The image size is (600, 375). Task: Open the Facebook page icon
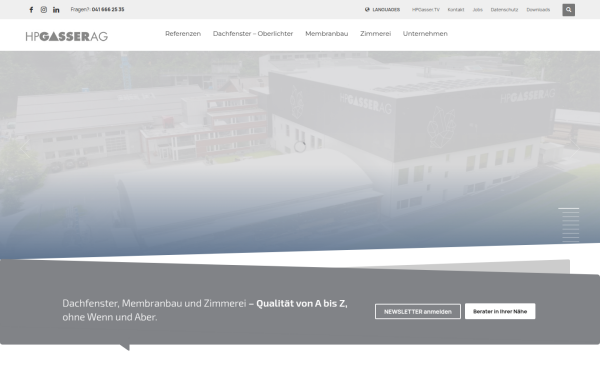point(31,10)
